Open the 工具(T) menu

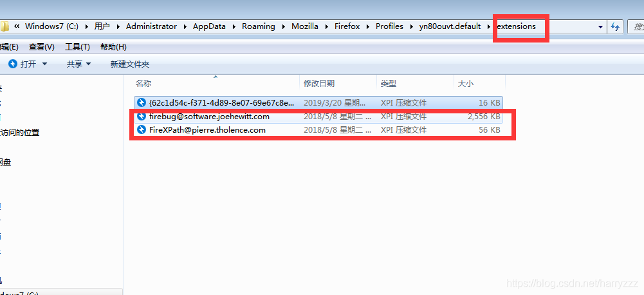pos(77,47)
